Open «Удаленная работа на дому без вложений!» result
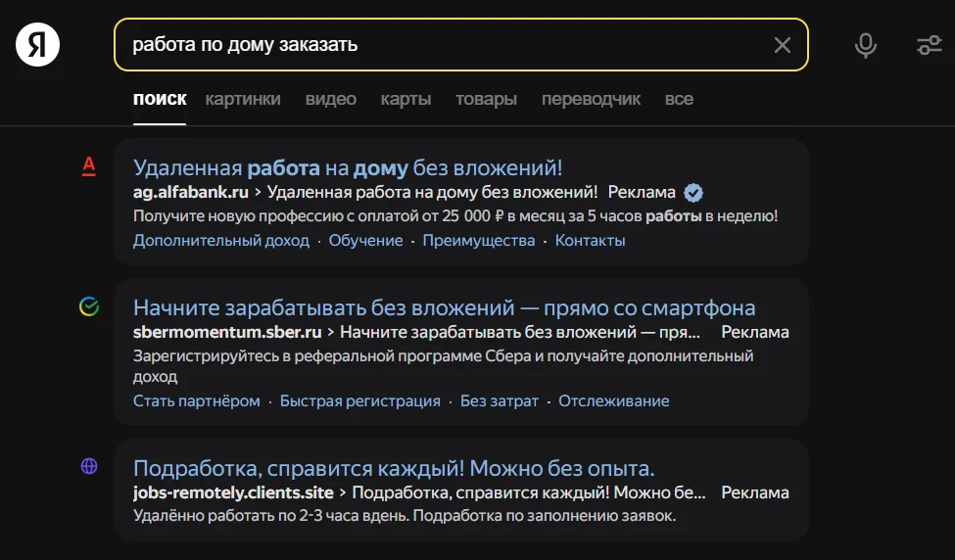This screenshot has width=955, height=560. point(348,167)
